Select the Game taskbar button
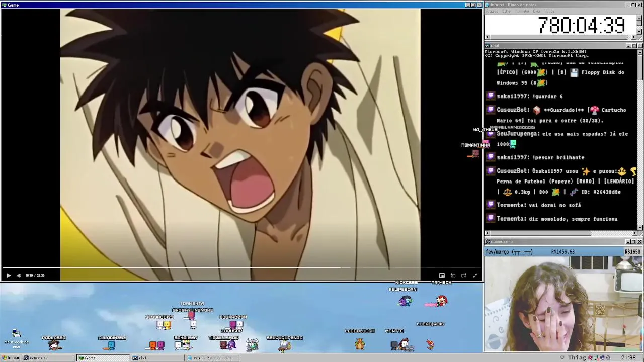This screenshot has width=644, height=362. point(102,358)
